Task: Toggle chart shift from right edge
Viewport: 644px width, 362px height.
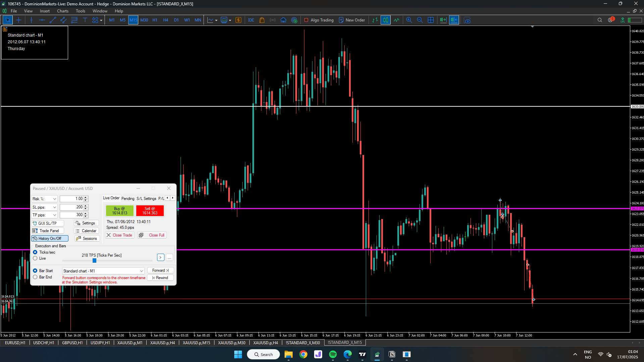Action: [x=454, y=20]
